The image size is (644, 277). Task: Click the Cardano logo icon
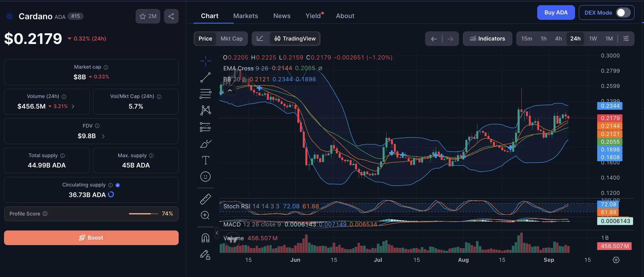(9, 16)
